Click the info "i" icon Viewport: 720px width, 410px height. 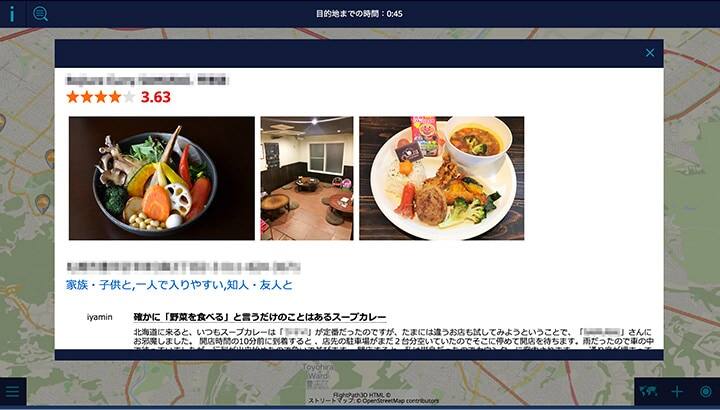(x=11, y=14)
